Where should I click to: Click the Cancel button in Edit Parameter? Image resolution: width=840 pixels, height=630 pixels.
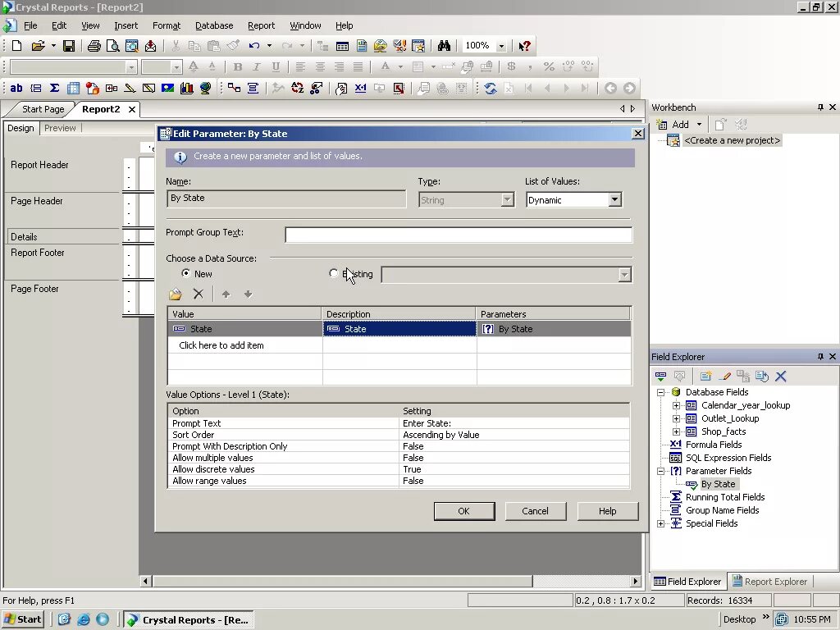[535, 511]
